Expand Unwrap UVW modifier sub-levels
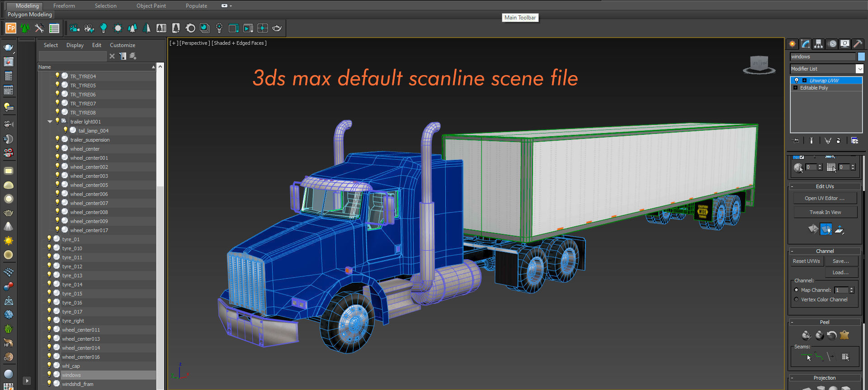The height and width of the screenshot is (390, 868). tap(804, 81)
